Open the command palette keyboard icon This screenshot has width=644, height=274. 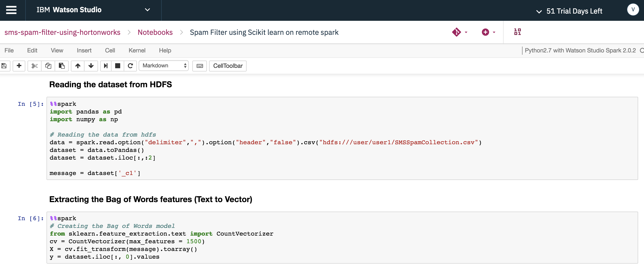click(200, 66)
